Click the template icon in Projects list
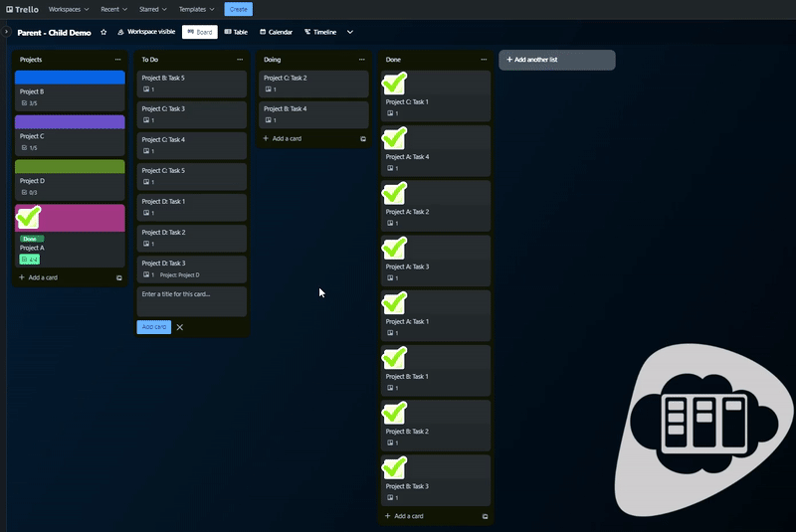Screen dimensions: 796x532 coord(118,278)
